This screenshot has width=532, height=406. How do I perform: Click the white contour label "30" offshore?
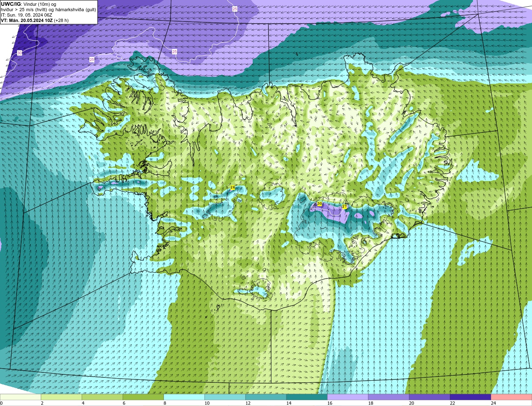pos(20,53)
